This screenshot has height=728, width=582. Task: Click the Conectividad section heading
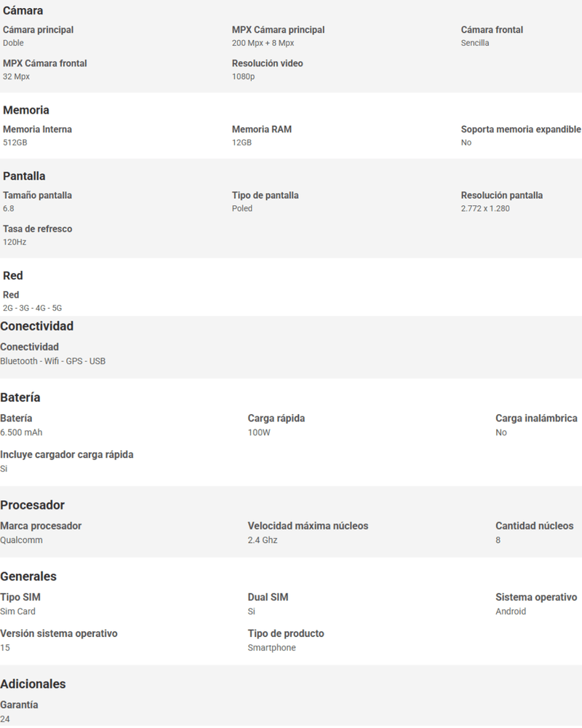(x=36, y=326)
